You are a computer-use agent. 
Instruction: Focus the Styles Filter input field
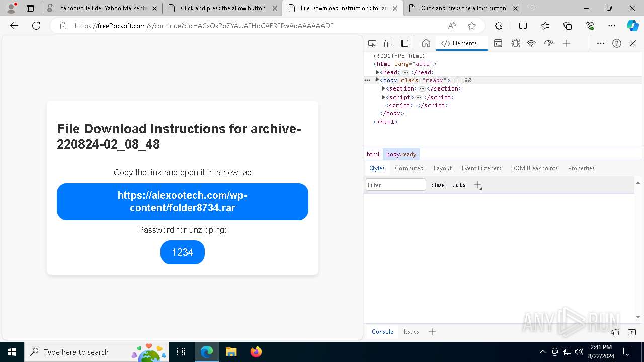pos(396,185)
